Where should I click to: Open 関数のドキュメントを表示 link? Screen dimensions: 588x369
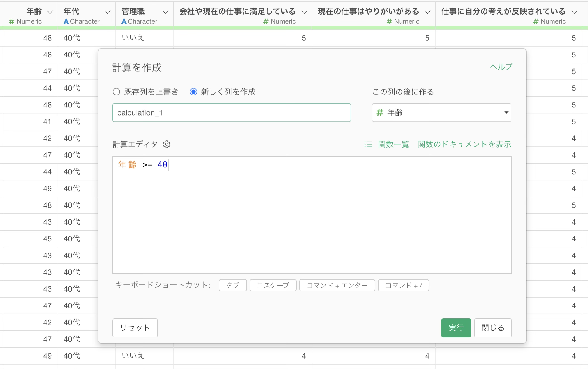pyautogui.click(x=464, y=144)
